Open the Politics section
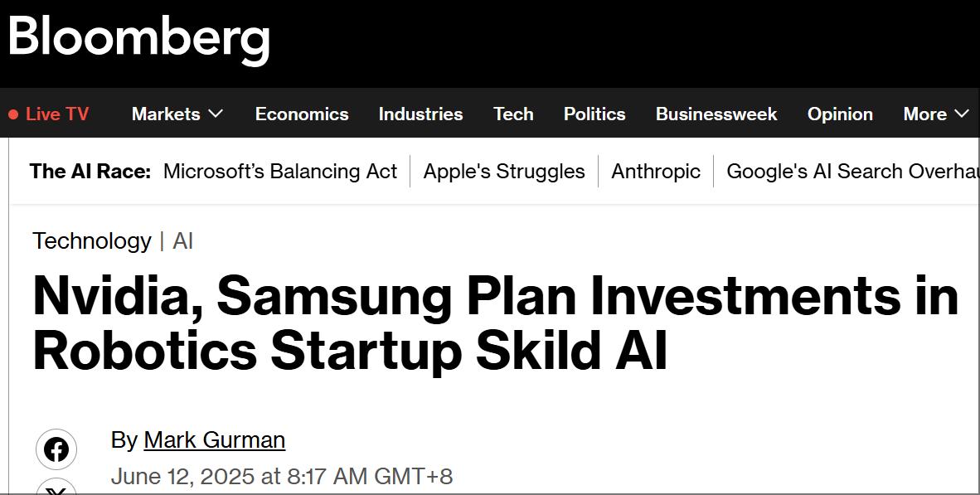The height and width of the screenshot is (495, 980). click(594, 114)
